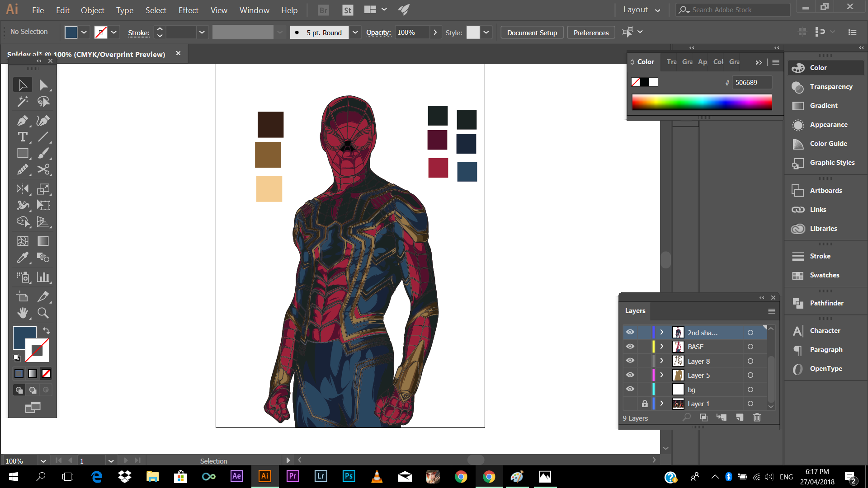
Task: Select the Type tool
Action: pyautogui.click(x=22, y=137)
